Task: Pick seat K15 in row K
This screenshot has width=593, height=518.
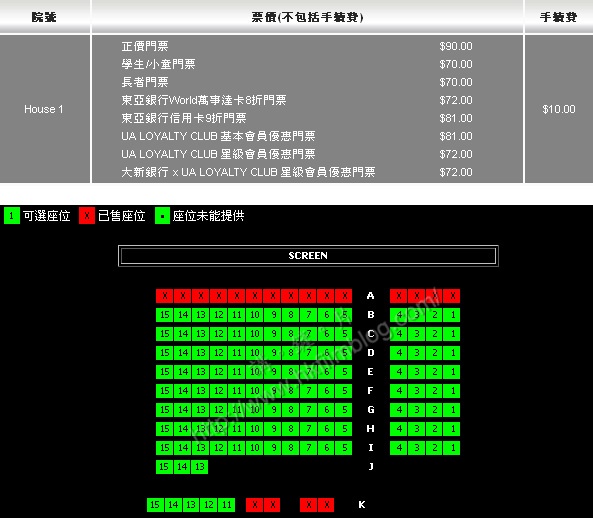Action: pos(155,505)
